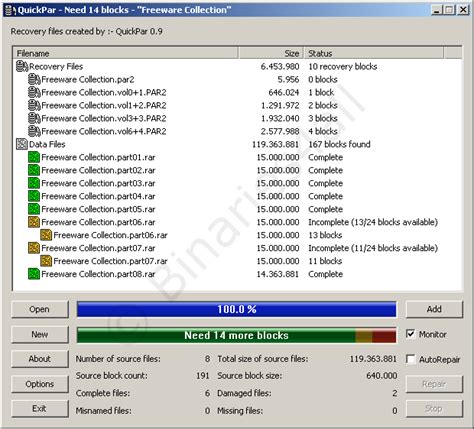Click the vol3+3.PAR2 file icon
Image resolution: width=474 pixels, height=429 pixels.
click(34, 118)
